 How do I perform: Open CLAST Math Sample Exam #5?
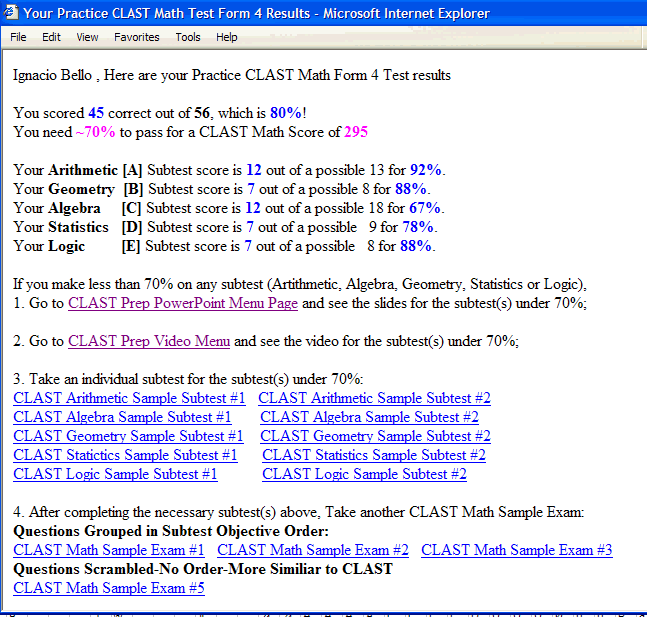(109, 588)
